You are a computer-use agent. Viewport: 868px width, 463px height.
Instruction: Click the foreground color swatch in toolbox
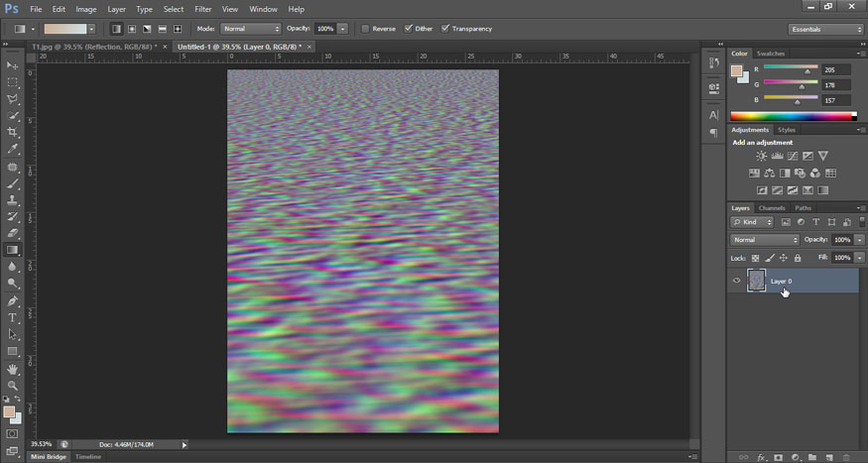click(x=10, y=410)
